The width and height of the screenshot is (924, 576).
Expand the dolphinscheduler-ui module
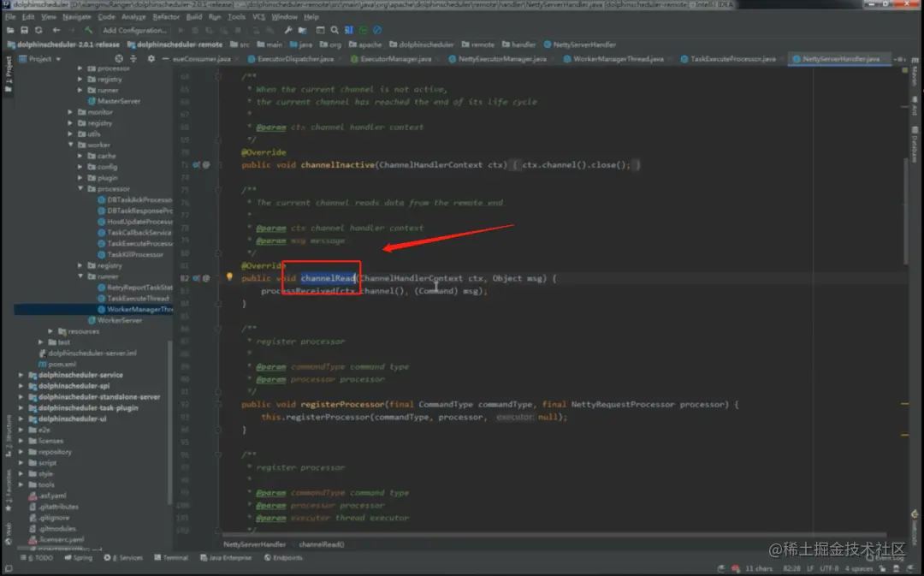(21, 419)
